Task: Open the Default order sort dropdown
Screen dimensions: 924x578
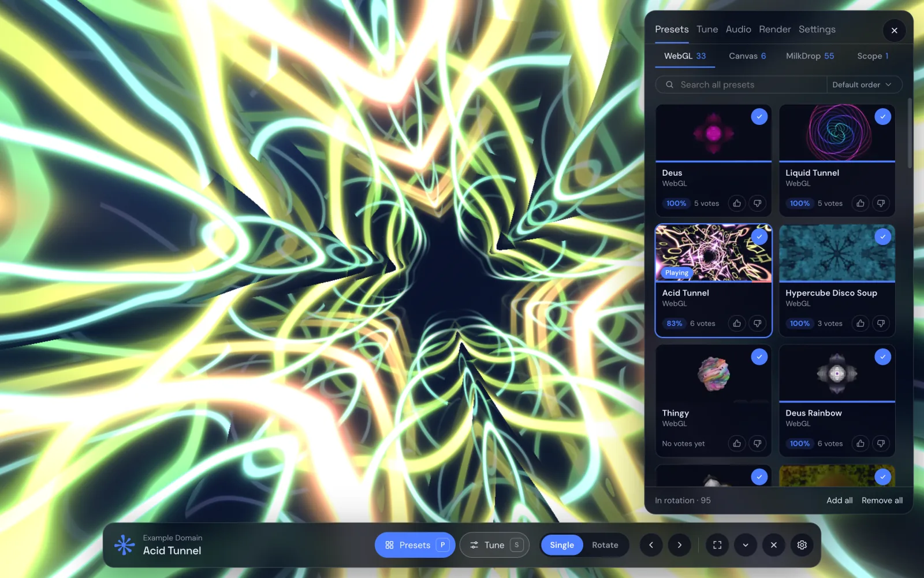Action: click(863, 85)
